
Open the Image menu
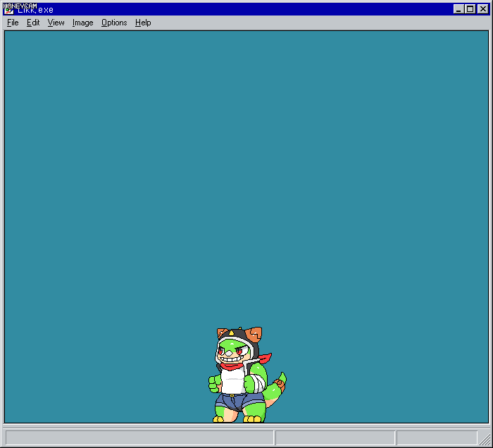click(82, 23)
